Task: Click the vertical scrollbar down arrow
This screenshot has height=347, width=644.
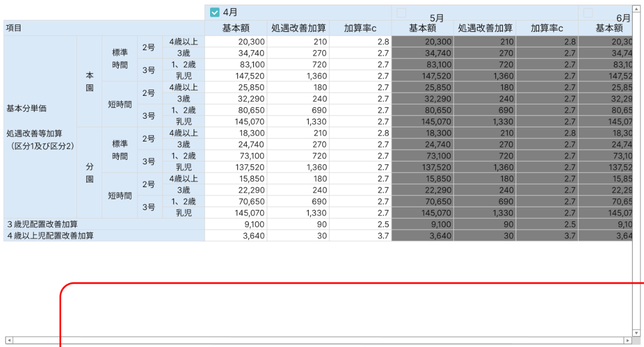Action: point(637,332)
